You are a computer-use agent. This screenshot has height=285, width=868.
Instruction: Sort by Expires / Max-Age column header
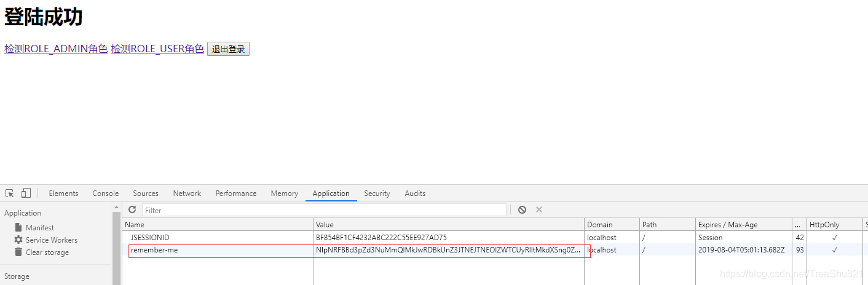pyautogui.click(x=744, y=225)
